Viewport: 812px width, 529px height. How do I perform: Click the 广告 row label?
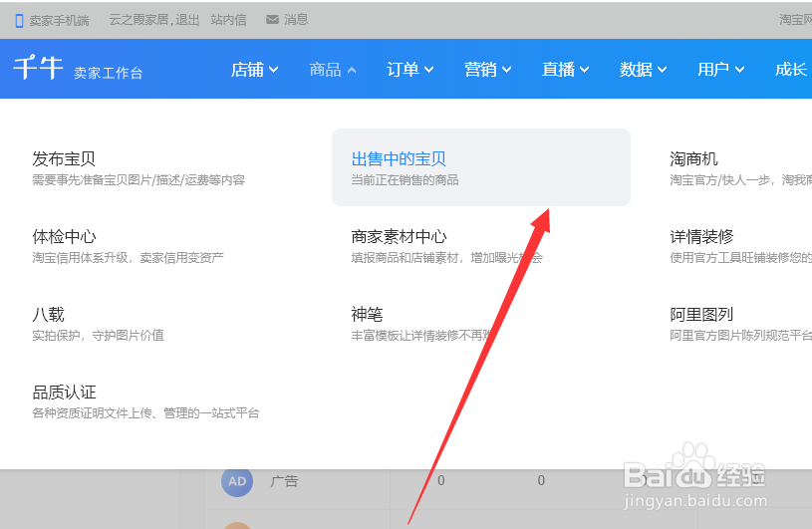tap(284, 481)
